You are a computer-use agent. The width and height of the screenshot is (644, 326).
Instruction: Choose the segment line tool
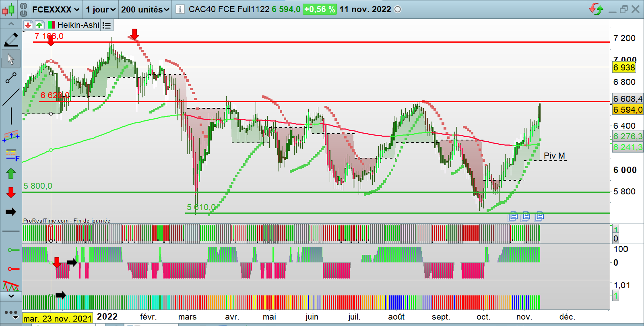pyautogui.click(x=11, y=78)
